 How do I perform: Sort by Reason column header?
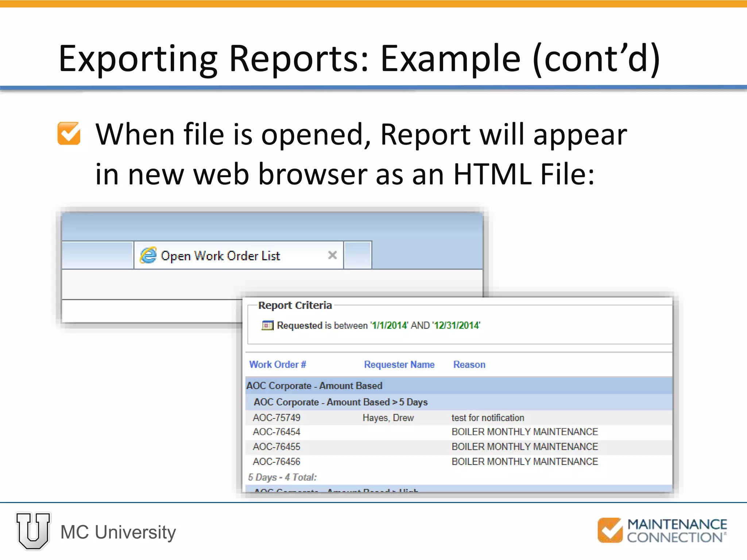(469, 365)
